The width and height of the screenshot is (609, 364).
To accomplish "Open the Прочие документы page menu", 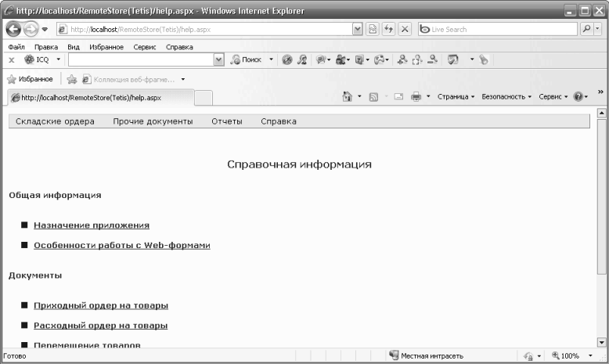I will (153, 121).
